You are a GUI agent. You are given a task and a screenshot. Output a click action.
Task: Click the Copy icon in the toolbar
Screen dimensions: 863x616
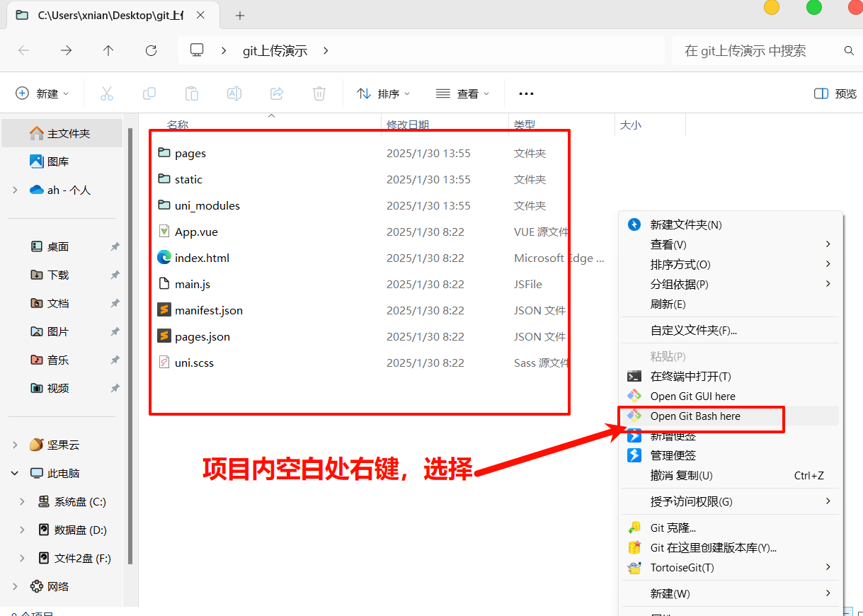click(x=149, y=93)
